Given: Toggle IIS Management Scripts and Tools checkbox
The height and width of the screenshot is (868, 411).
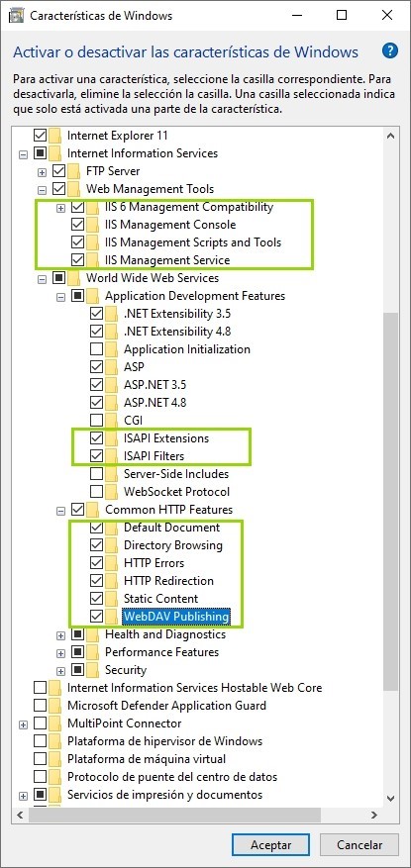Looking at the screenshot, I should pos(78,242).
